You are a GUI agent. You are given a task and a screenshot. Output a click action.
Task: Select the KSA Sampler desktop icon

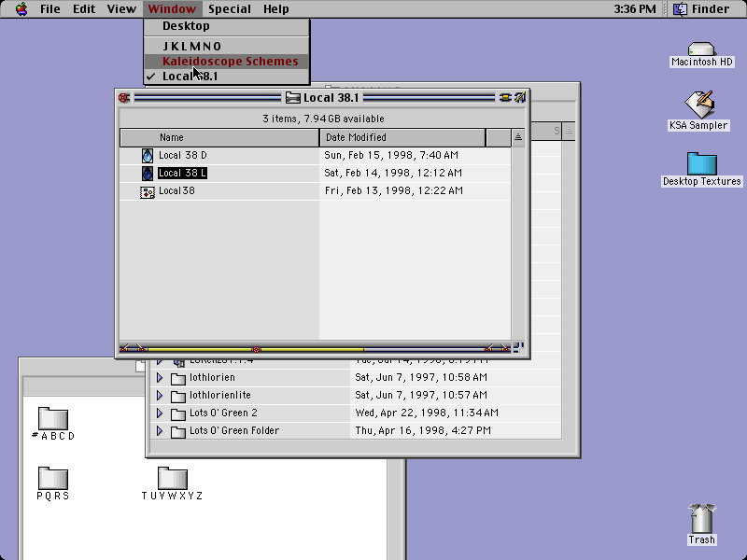(x=698, y=105)
